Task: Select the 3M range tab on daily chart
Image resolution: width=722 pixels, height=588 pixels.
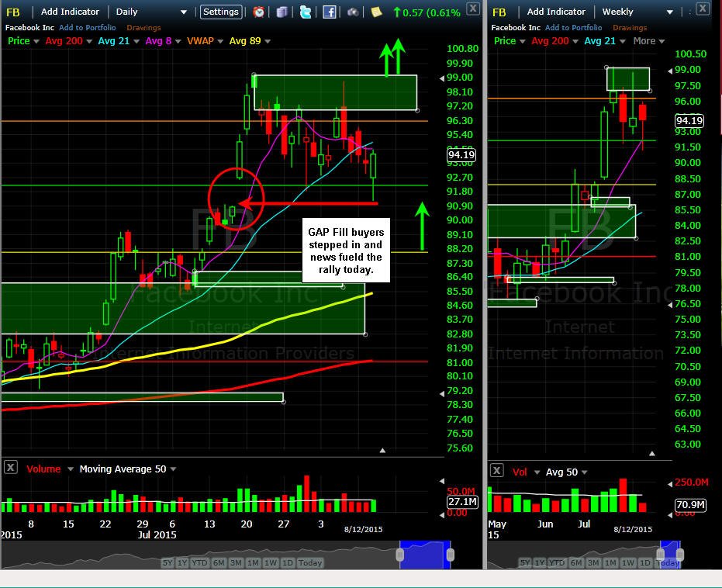Action: pos(236,562)
